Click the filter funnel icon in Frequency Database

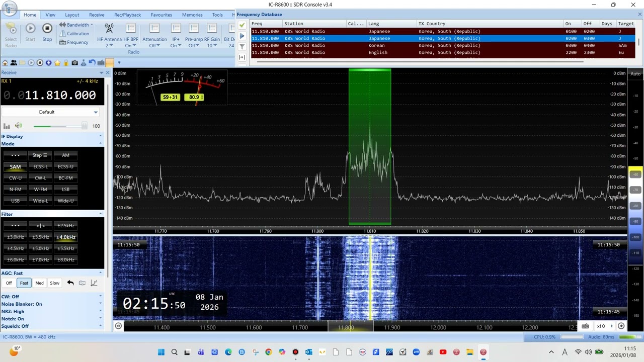coord(242,47)
